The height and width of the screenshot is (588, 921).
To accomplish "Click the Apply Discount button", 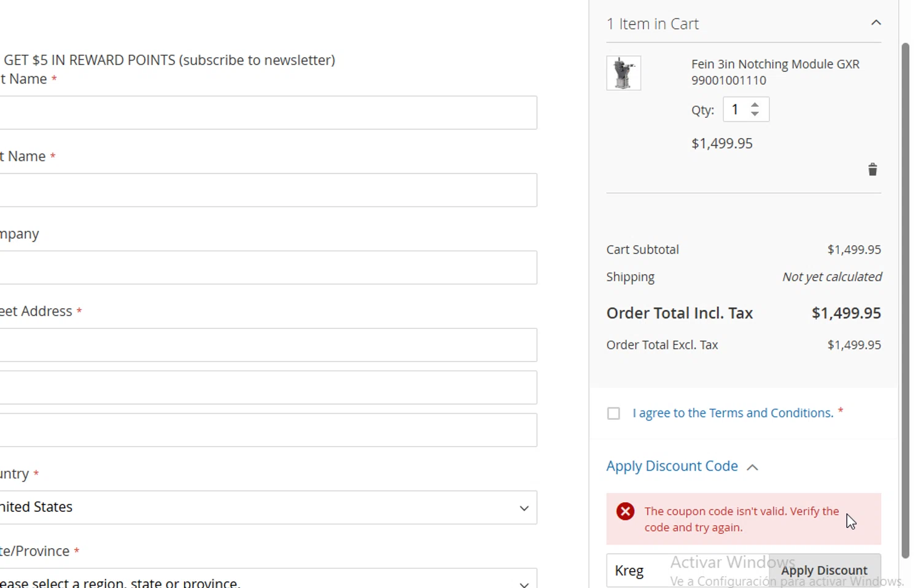I will coord(825,570).
